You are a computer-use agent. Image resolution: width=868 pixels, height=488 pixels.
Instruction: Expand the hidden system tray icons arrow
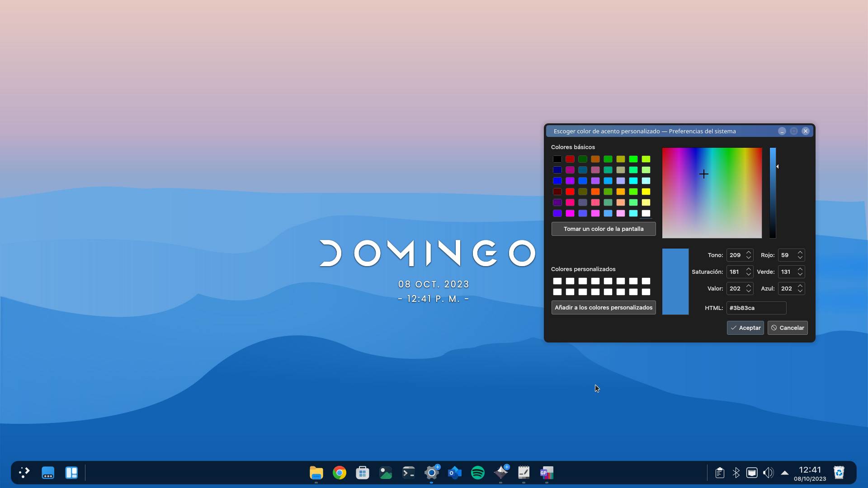pyautogui.click(x=785, y=473)
